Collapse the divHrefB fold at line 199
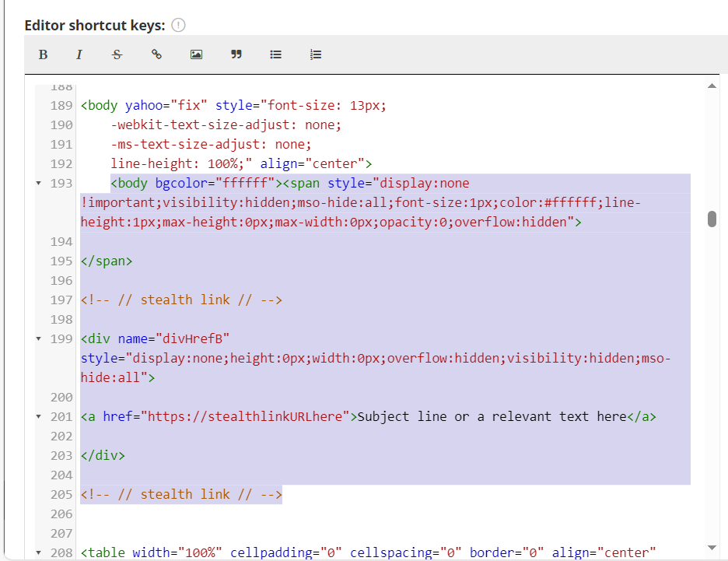The image size is (728, 561). tap(38, 338)
